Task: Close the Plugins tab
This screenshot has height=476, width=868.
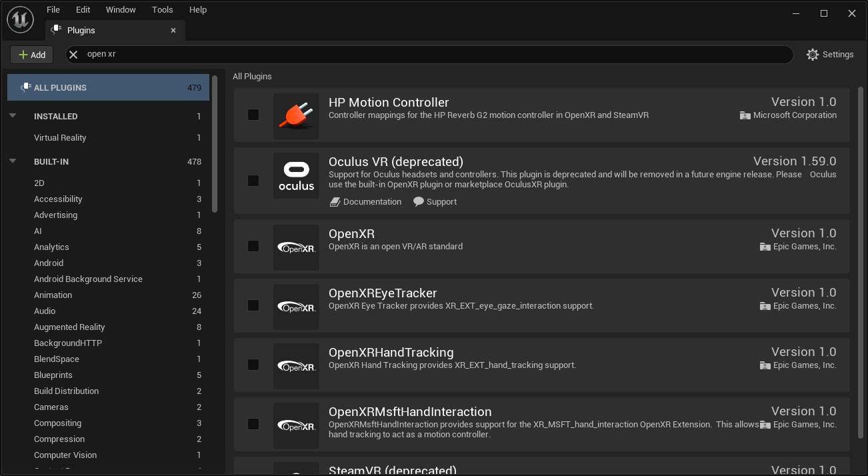Action: (x=173, y=31)
